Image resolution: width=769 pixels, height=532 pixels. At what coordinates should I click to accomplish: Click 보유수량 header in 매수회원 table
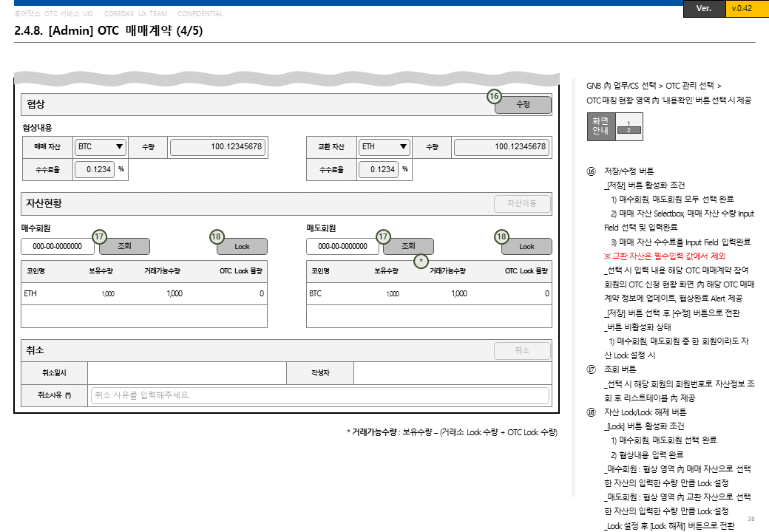tap(101, 271)
